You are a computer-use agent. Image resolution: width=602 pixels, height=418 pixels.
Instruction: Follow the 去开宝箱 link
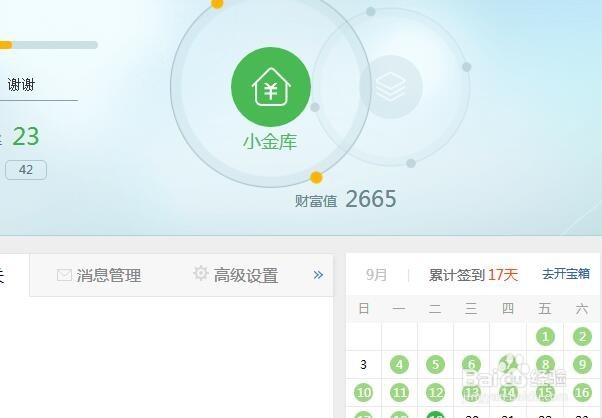566,274
